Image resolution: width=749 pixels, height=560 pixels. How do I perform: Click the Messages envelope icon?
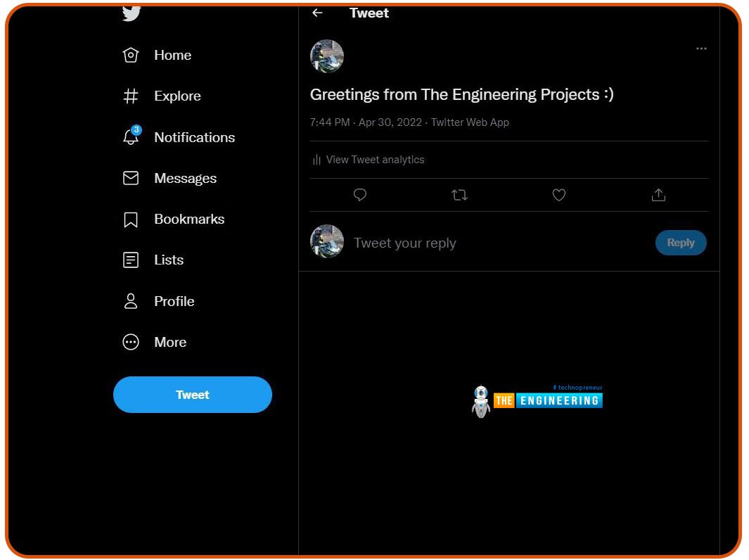coord(131,179)
